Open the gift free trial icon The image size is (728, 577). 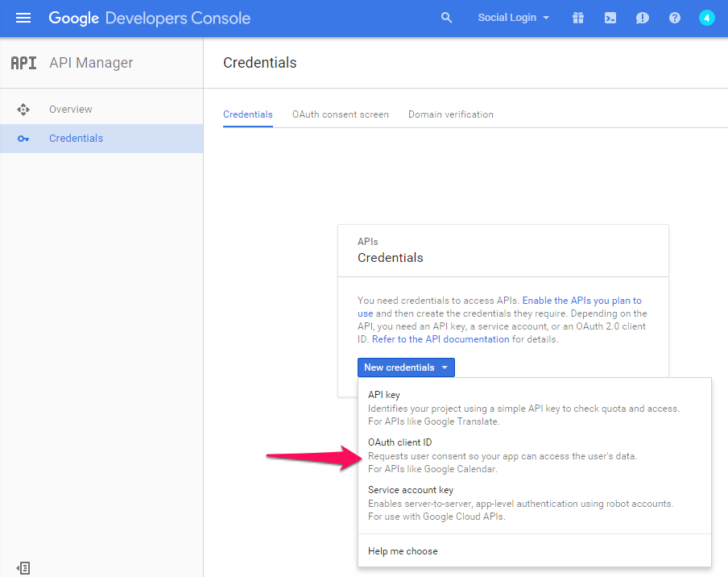coord(578,18)
